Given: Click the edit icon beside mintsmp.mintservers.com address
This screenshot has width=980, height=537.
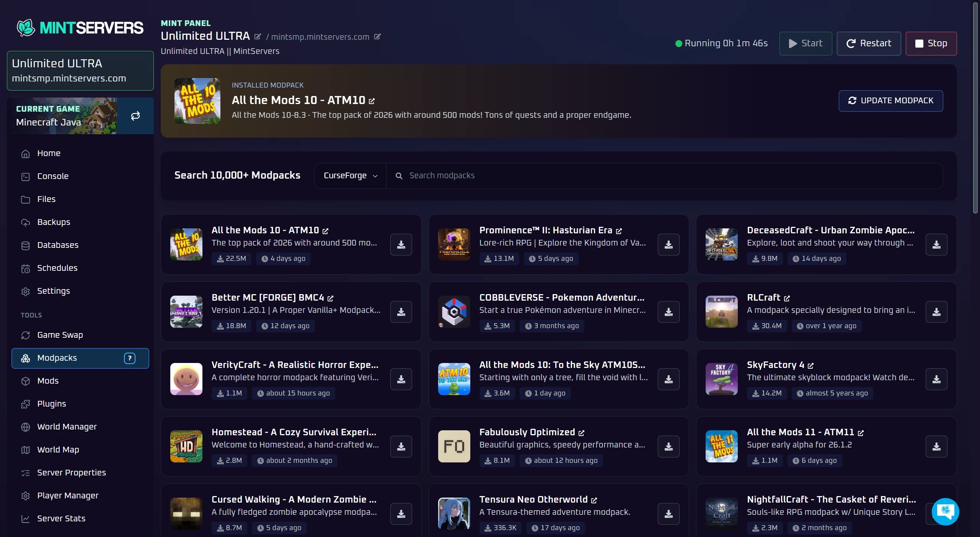Looking at the screenshot, I should coord(377,36).
